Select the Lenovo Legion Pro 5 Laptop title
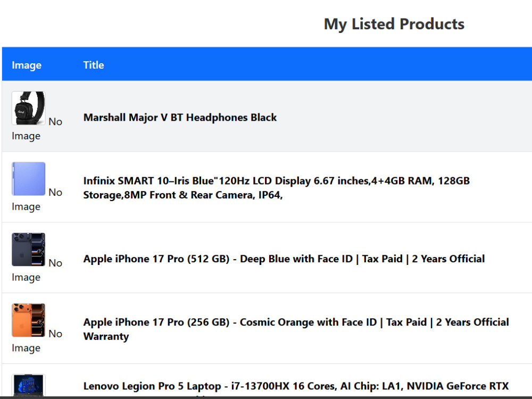This screenshot has height=399, width=532. tap(296, 386)
